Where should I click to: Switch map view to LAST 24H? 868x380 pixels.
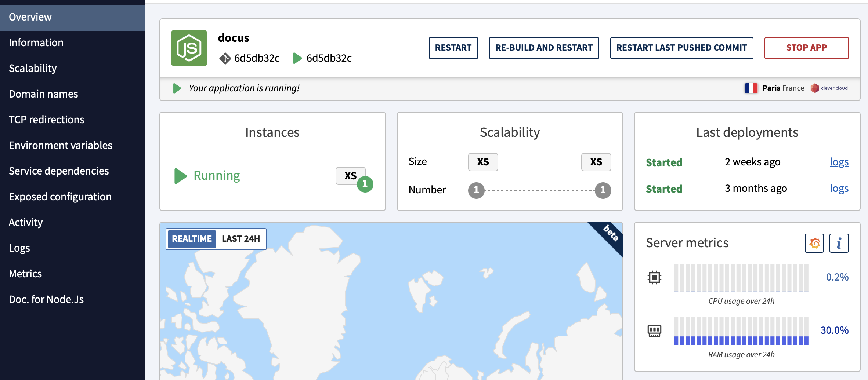(240, 239)
